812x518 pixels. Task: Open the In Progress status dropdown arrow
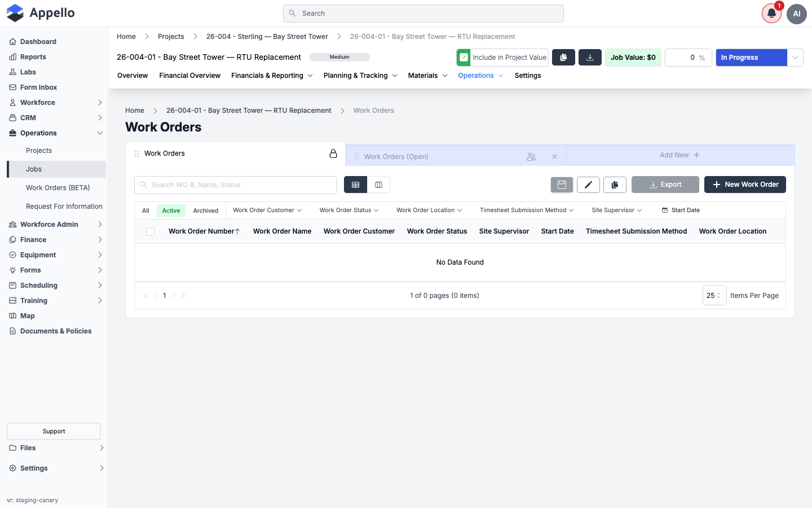point(795,58)
